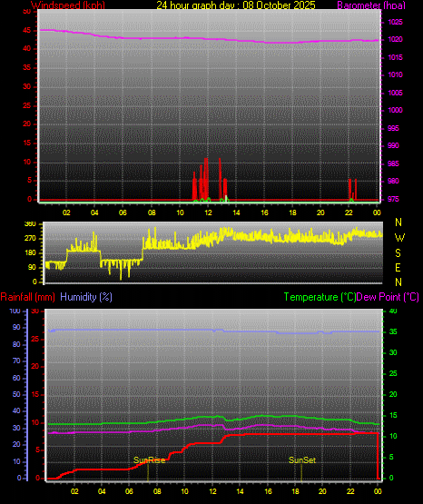Click the Humidity (%) legend label
Screen dimensions: 423x504
pos(86,297)
